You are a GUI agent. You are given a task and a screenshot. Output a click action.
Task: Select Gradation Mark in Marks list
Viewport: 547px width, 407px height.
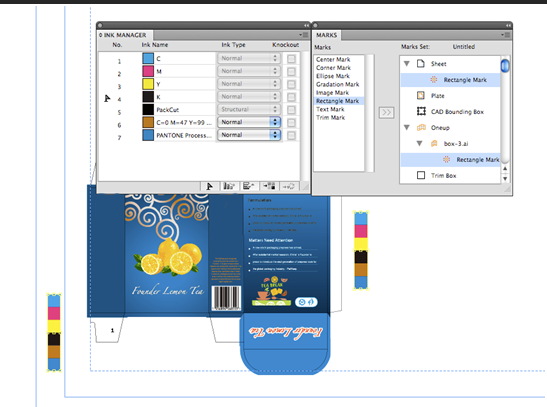coord(337,84)
